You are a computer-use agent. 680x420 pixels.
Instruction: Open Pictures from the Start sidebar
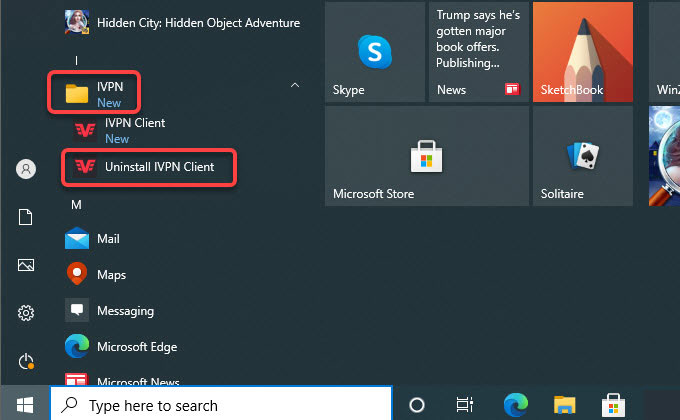tap(26, 265)
